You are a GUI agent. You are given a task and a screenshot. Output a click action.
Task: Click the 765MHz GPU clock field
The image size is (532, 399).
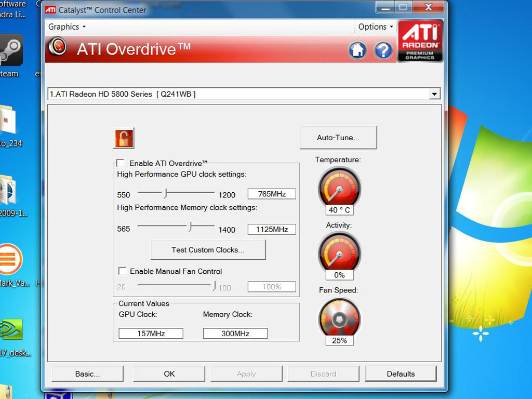pos(272,194)
